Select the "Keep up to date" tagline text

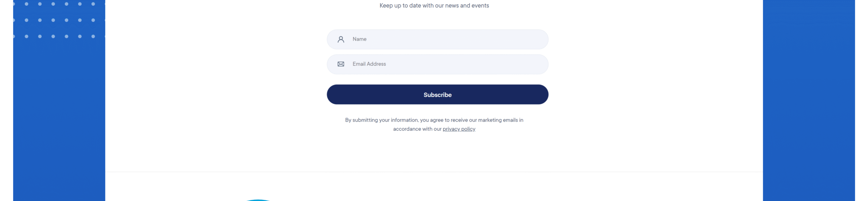(x=434, y=5)
